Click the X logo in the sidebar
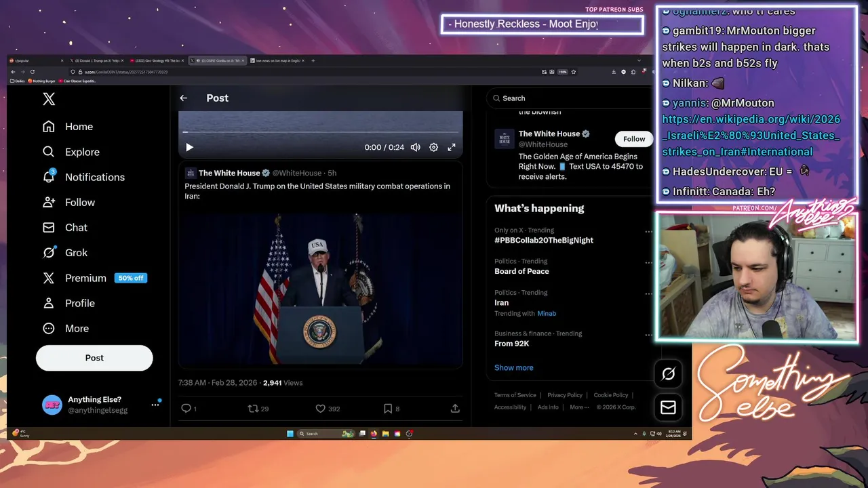 point(49,99)
